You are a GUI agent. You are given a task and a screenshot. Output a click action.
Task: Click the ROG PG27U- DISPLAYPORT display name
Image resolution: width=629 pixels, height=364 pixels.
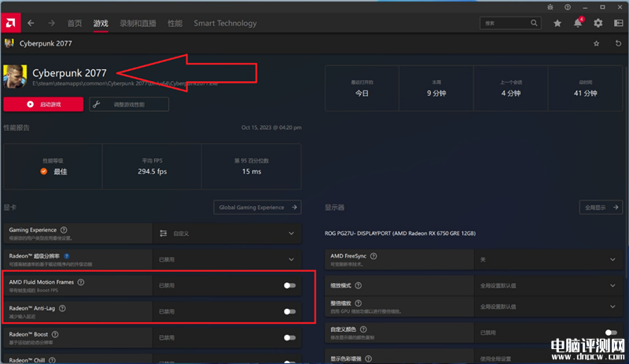click(400, 233)
